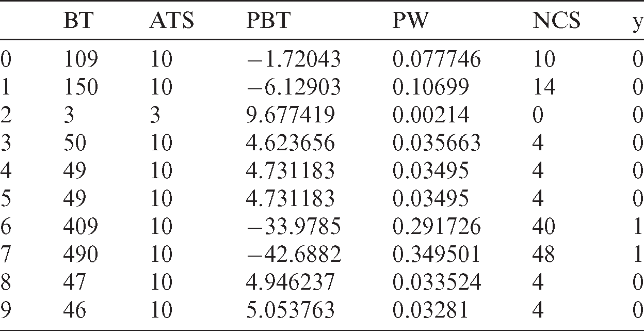
Task: Select the PBT value −33.9785
Action: (294, 227)
